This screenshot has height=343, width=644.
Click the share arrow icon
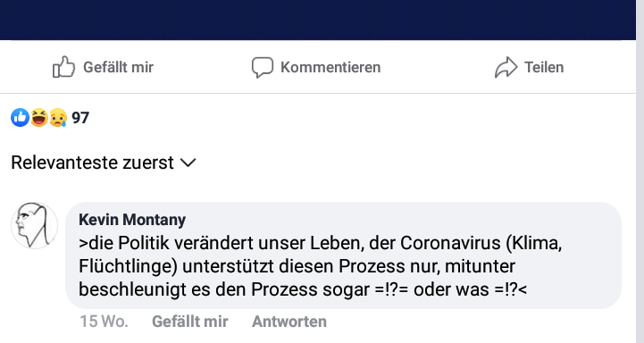click(x=506, y=67)
